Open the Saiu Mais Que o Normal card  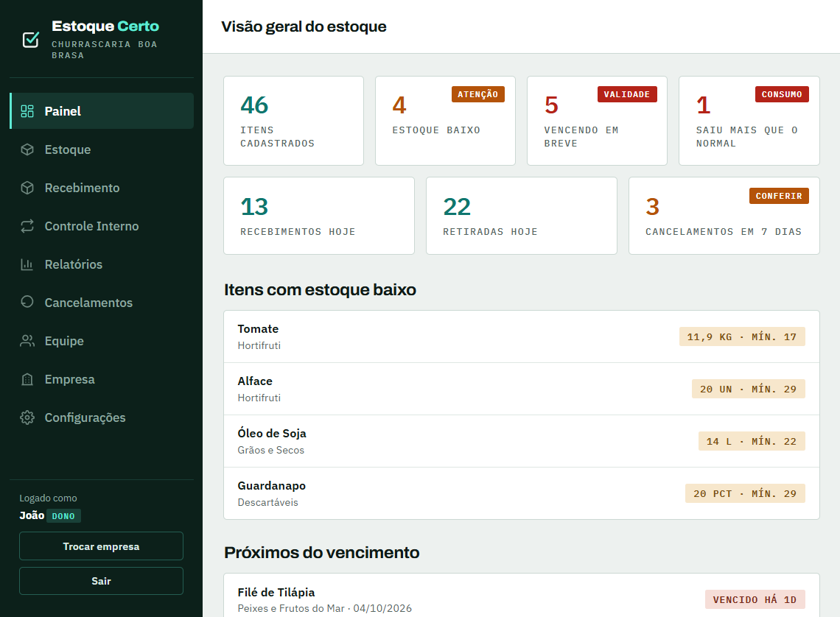click(x=749, y=121)
